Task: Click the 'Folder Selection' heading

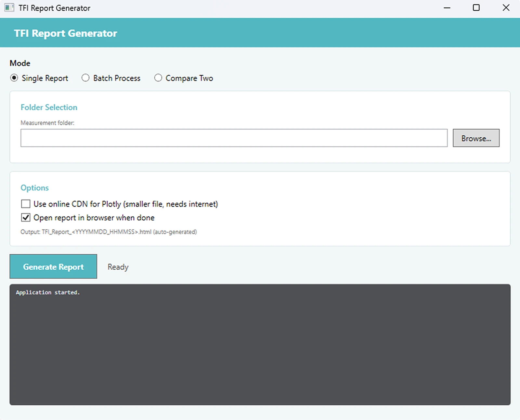Action: 49,107
